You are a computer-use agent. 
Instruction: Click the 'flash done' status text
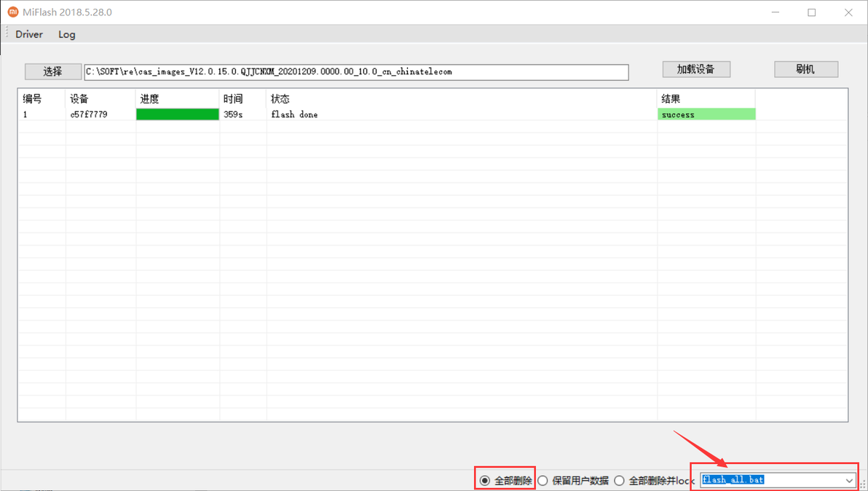pyautogui.click(x=294, y=114)
